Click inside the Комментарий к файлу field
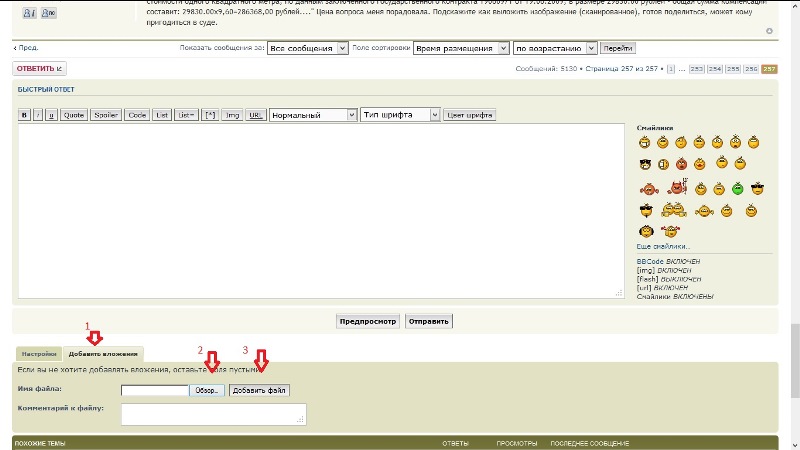Screen dimensions: 800x450 pyautogui.click(x=213, y=414)
